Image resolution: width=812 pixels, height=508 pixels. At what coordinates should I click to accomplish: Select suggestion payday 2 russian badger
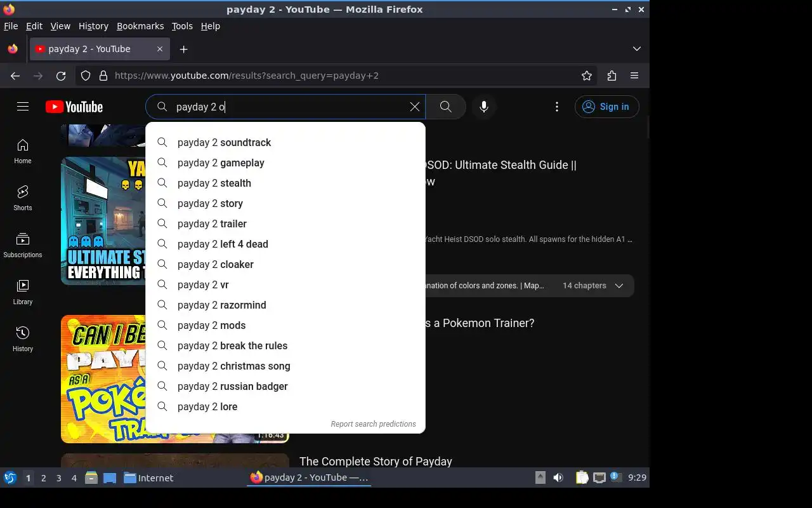(x=285, y=386)
